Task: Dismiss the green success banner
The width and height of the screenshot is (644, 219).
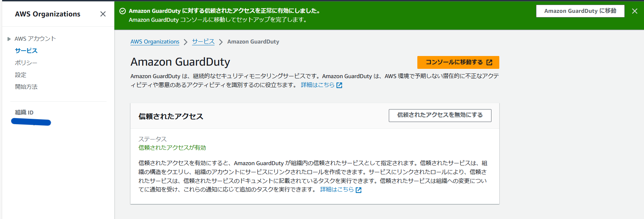Action: tap(635, 11)
